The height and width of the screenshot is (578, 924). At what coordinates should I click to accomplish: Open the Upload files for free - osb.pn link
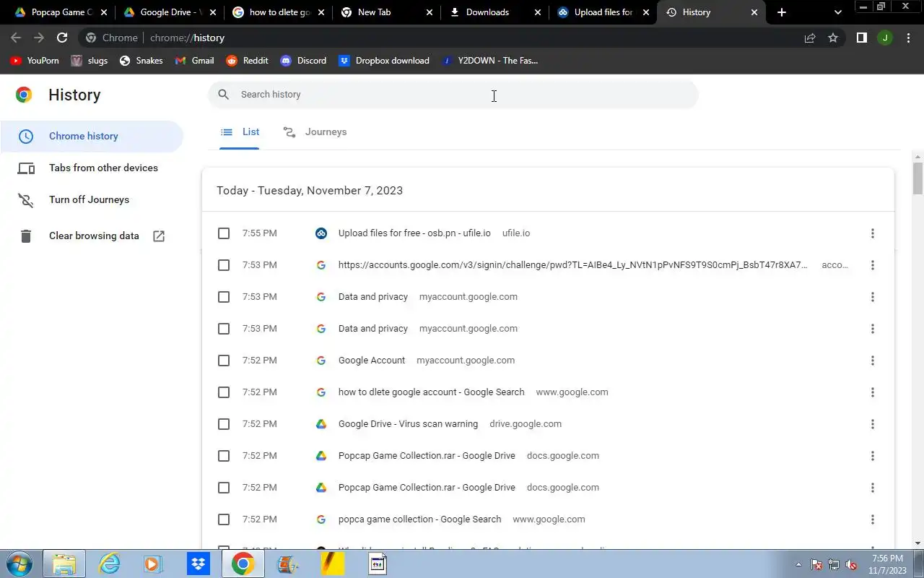414,233
